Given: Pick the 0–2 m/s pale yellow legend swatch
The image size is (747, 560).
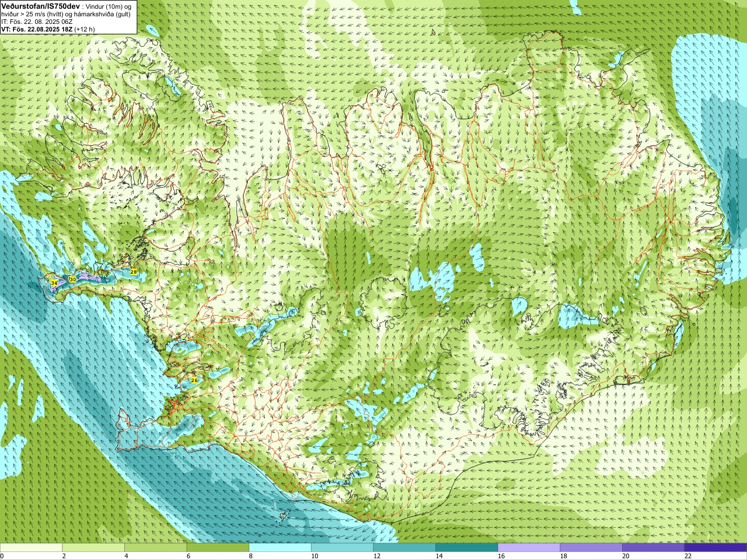Looking at the screenshot, I should (31, 548).
